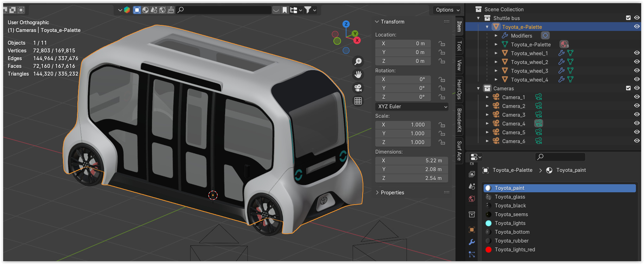644x264 pixels.
Task: Click camera data icon on Camera_4 row
Action: (538, 123)
